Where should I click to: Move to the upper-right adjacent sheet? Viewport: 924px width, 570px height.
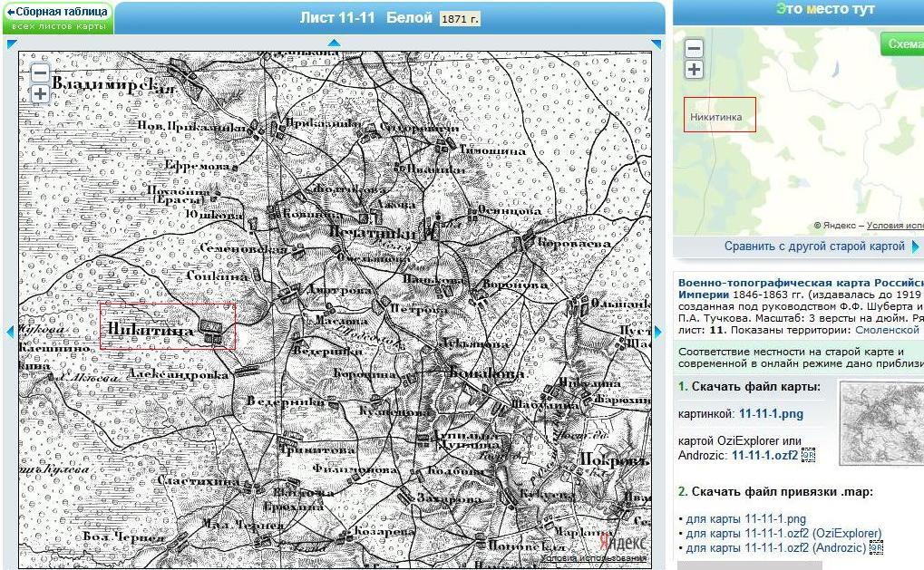tap(656, 43)
